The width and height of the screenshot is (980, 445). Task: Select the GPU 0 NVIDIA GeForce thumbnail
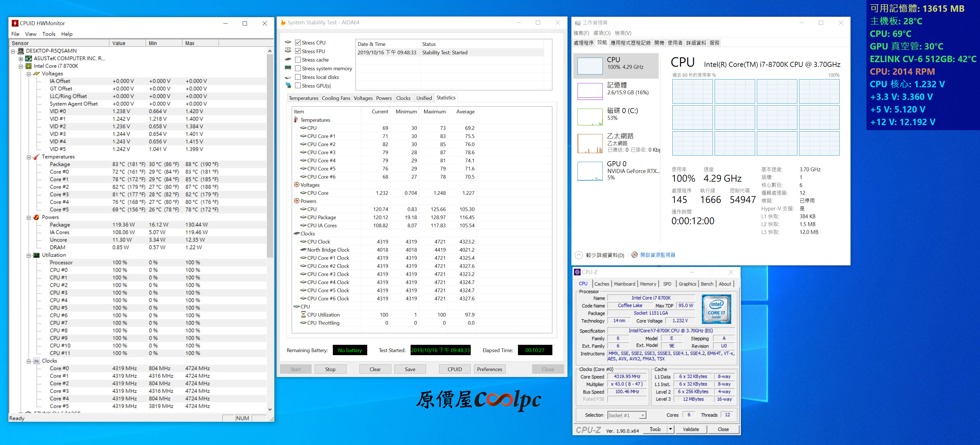point(590,171)
